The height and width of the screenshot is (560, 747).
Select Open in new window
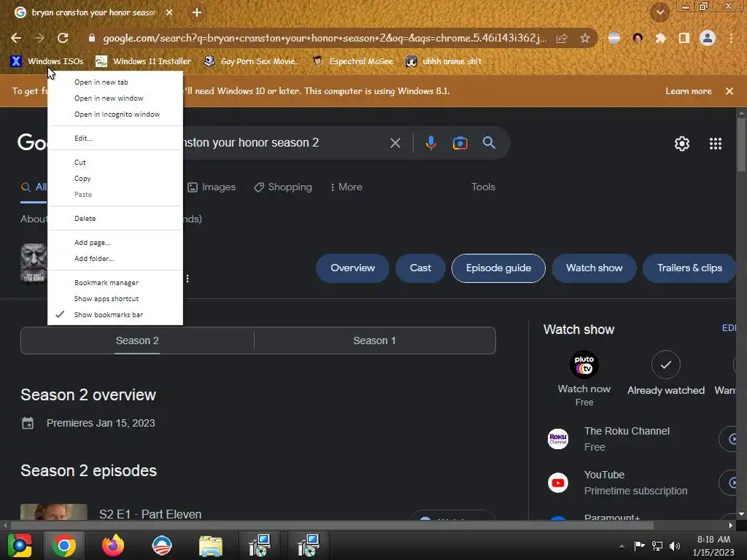pos(115,98)
